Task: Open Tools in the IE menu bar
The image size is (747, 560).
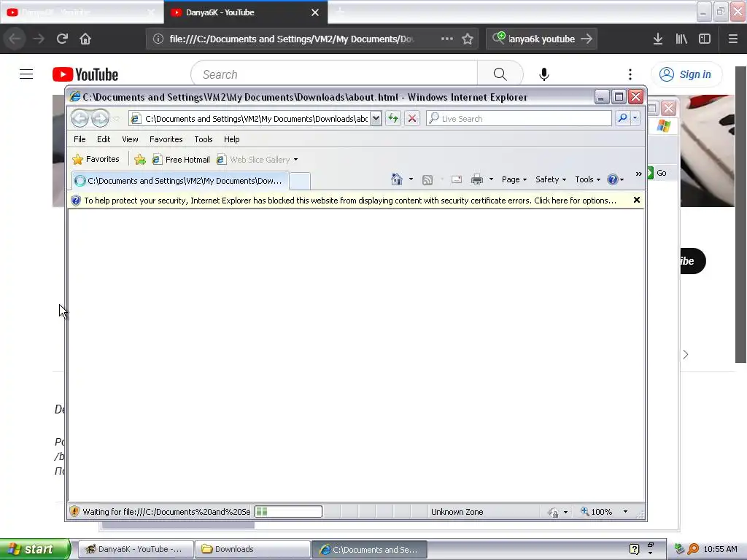Action: tap(203, 139)
